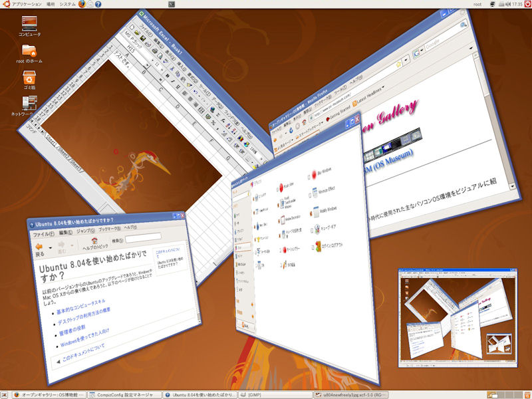Open the 管理者の役割 link
The width and height of the screenshot is (532, 399).
[x=72, y=331]
